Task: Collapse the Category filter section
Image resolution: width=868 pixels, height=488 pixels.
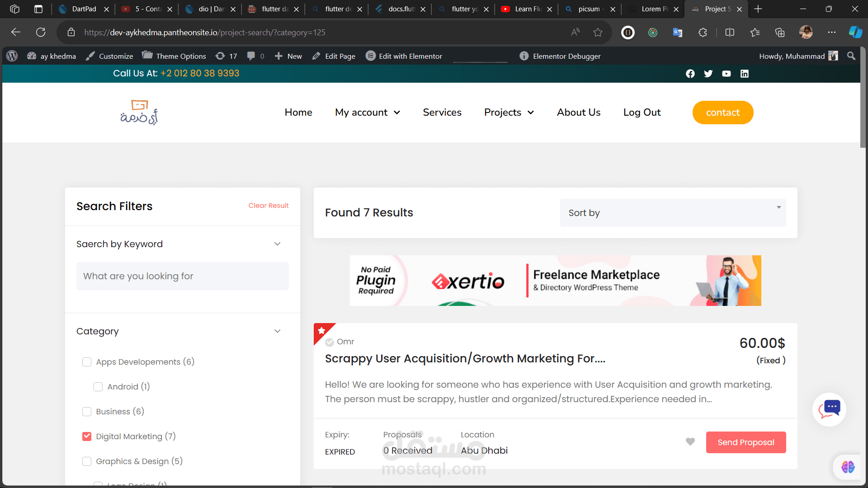Action: (x=277, y=331)
